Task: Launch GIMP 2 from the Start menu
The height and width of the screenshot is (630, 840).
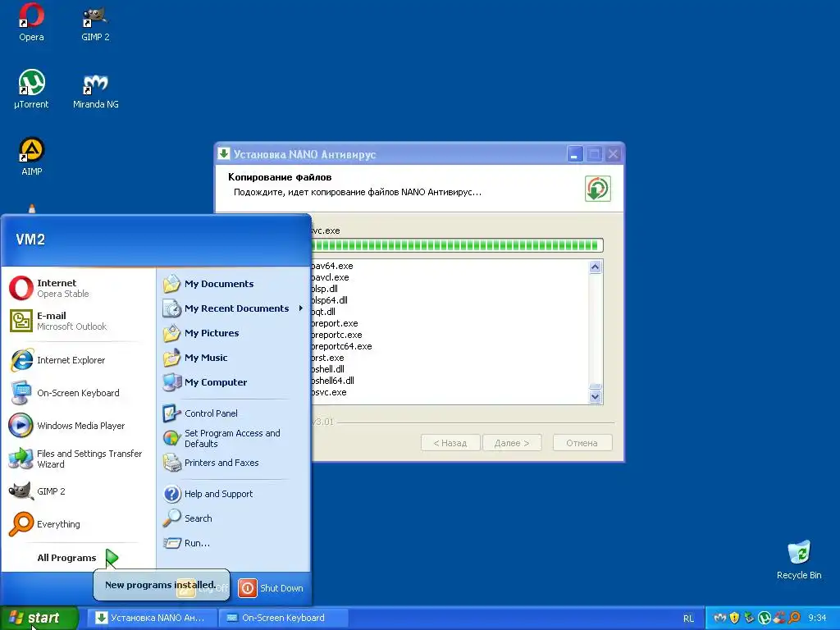Action: pyautogui.click(x=78, y=491)
